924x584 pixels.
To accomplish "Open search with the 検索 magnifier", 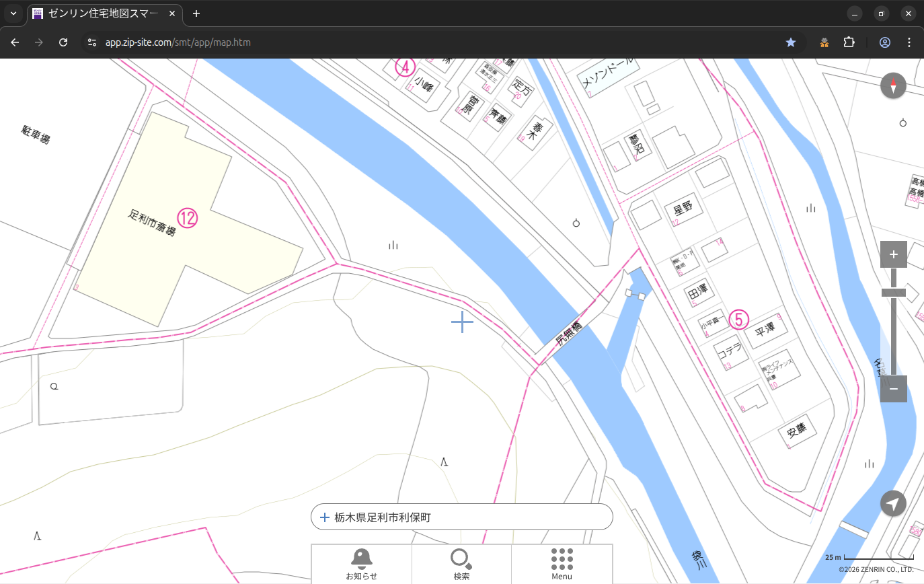I will pos(461,563).
